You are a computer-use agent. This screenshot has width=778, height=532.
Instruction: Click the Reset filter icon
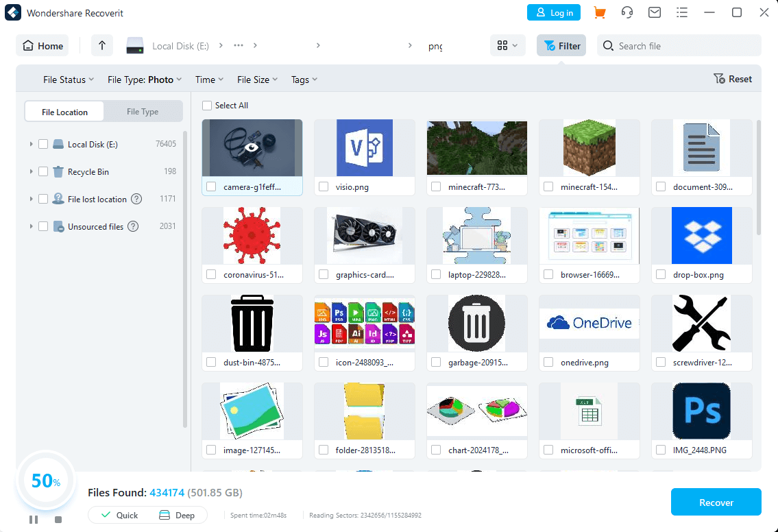tap(719, 79)
